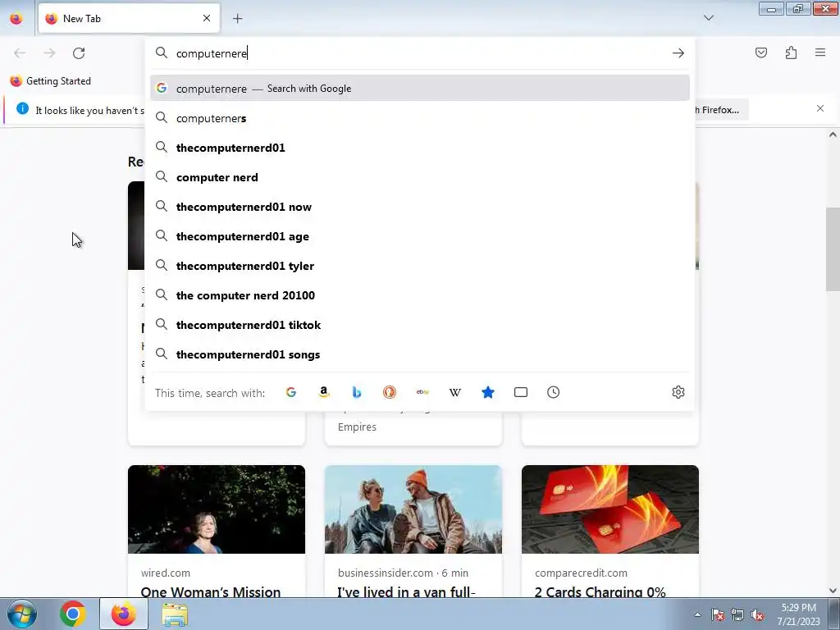
Task: Click scrollbar down arrow
Action: pos(833,591)
